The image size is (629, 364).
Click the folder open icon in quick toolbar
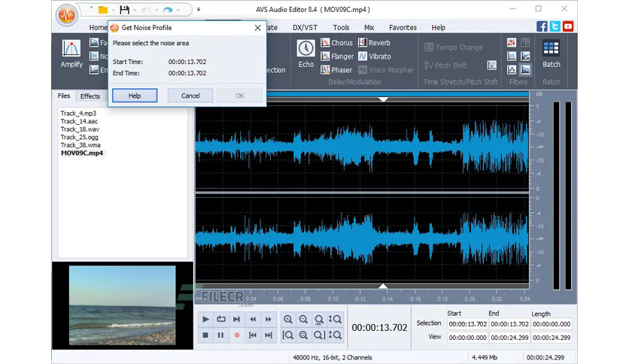point(103,10)
